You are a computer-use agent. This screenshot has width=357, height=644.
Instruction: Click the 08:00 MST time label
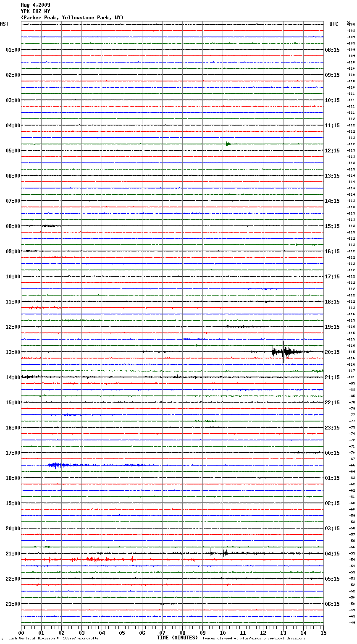(x=13, y=226)
